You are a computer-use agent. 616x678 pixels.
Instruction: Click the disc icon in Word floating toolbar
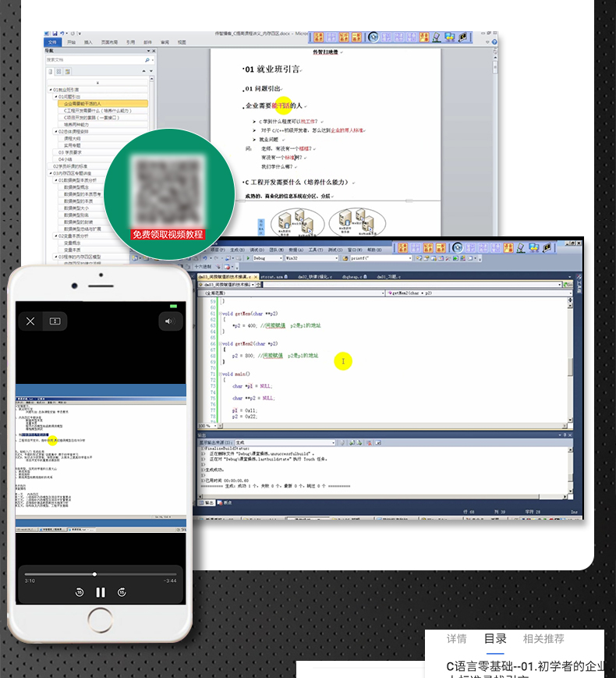(373, 37)
